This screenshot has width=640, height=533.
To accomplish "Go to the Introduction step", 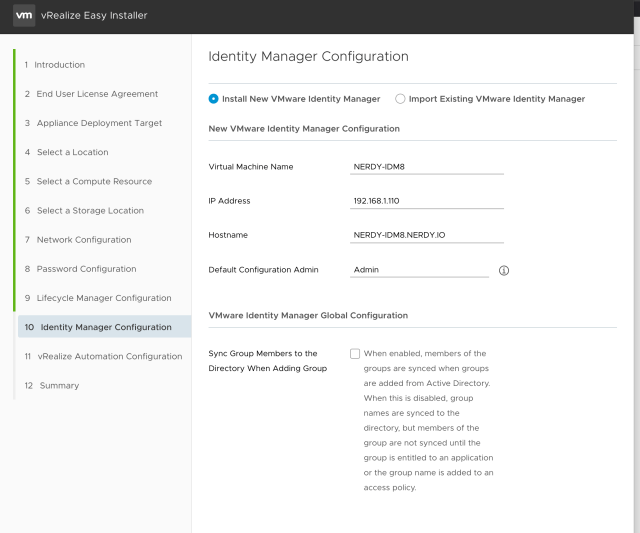I will pos(59,65).
